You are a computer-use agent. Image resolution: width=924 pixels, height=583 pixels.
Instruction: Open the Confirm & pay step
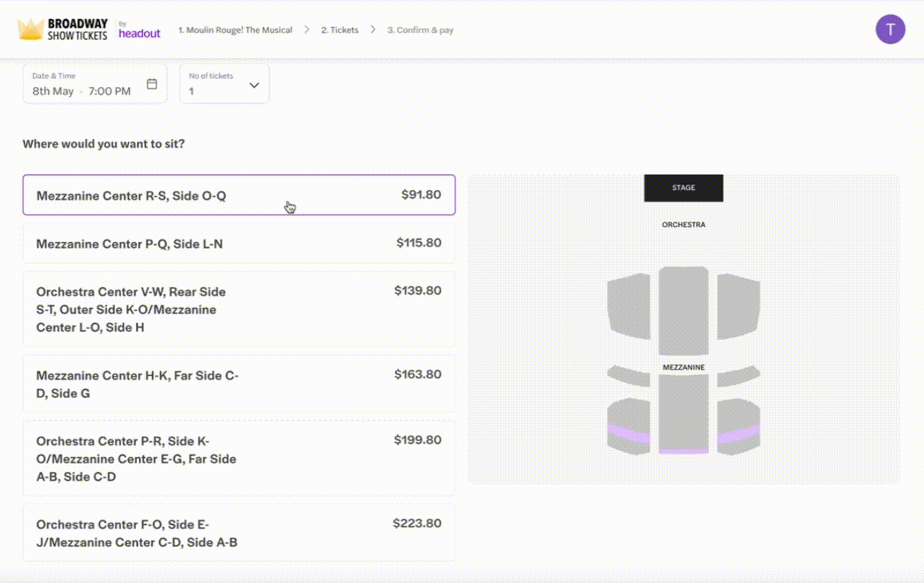click(420, 30)
